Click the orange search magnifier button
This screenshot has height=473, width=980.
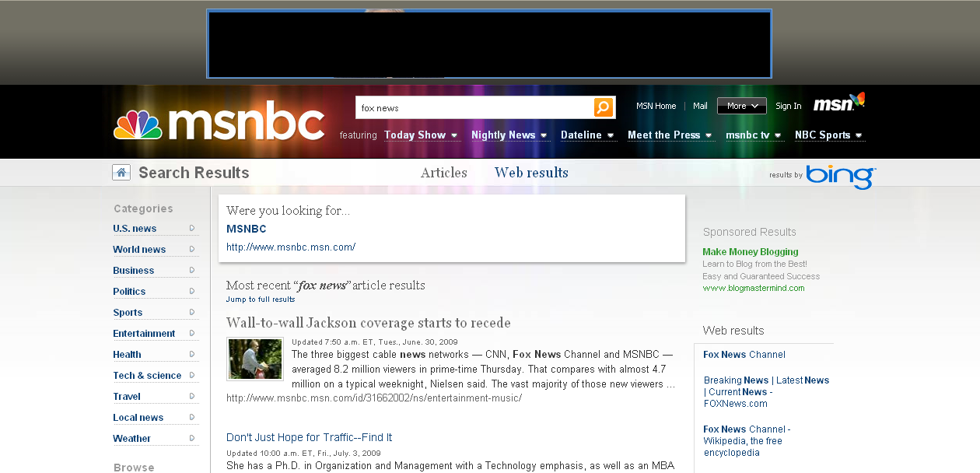(x=604, y=107)
